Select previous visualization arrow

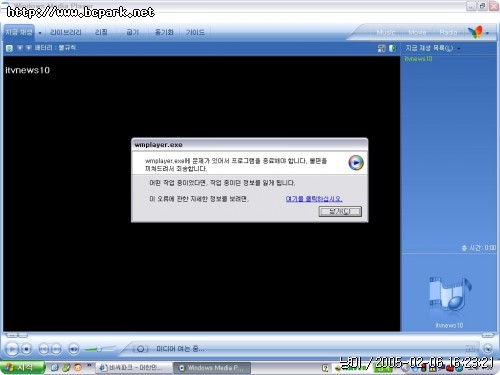pos(20,48)
